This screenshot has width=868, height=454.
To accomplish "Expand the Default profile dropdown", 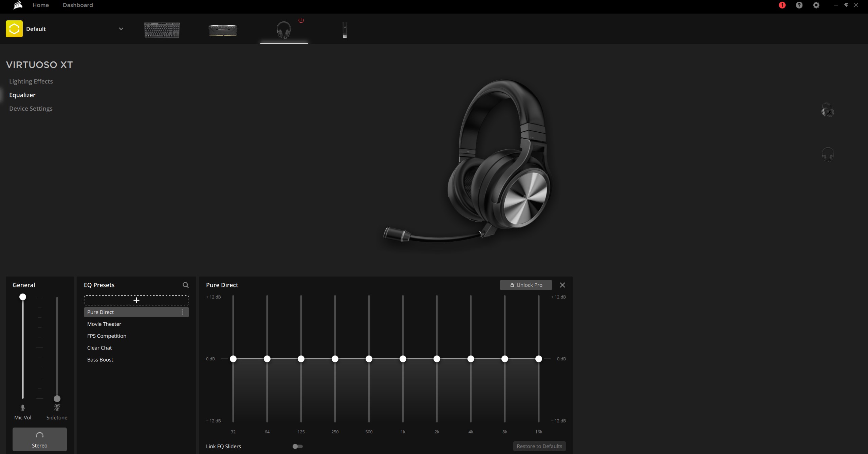I will point(121,29).
